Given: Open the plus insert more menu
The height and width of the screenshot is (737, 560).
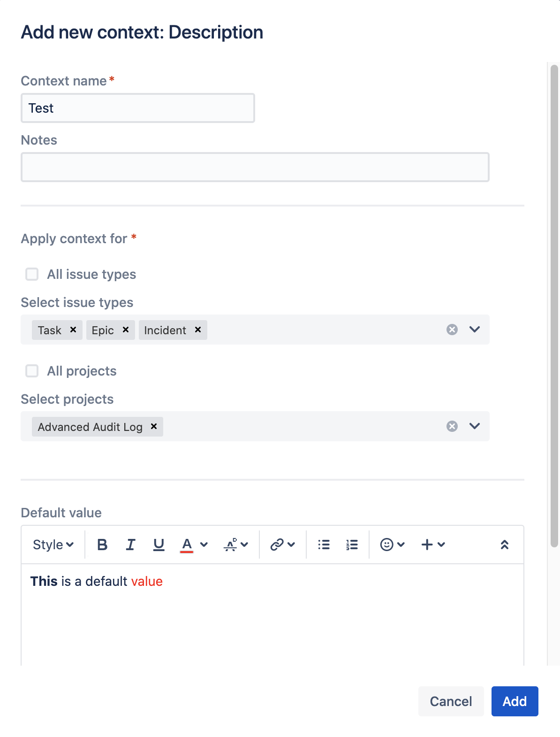Looking at the screenshot, I should tap(432, 545).
